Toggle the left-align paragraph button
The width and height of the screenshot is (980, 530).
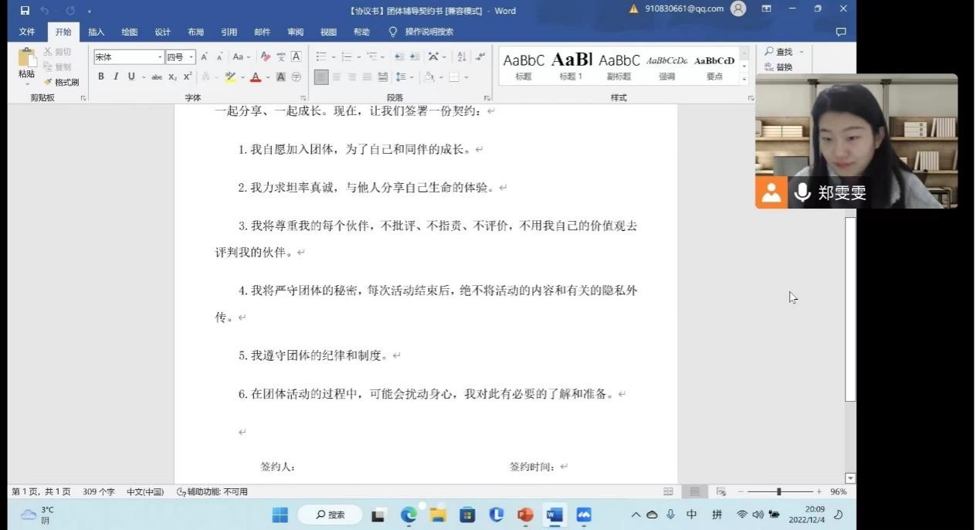click(321, 77)
